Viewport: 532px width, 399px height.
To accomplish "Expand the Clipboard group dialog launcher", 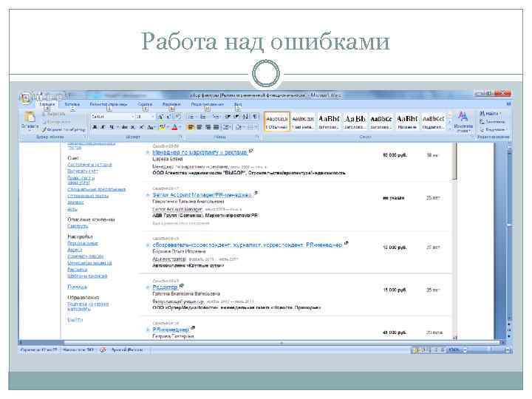I will pos(84,137).
